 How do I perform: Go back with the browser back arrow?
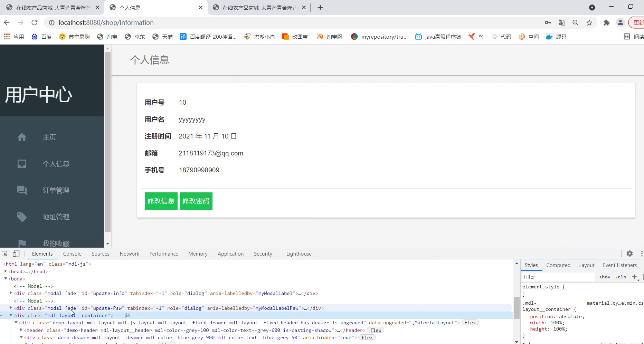(7, 22)
